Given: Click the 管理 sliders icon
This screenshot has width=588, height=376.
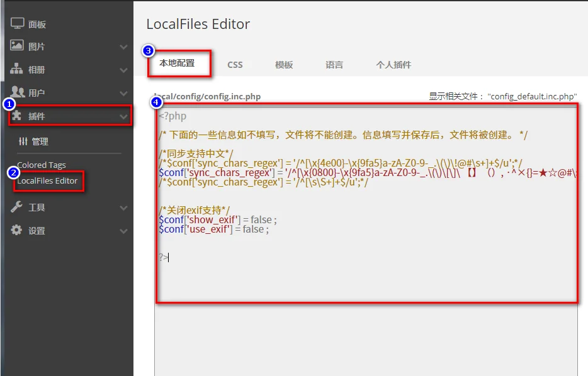Looking at the screenshot, I should click(23, 141).
